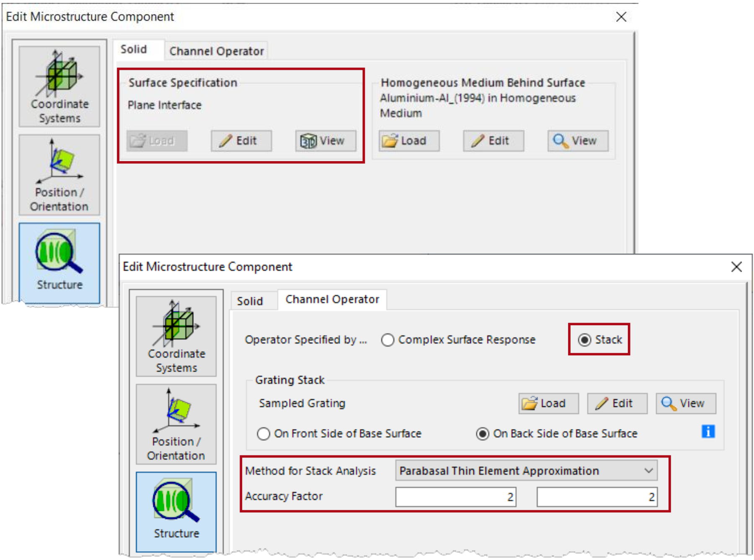Switch to Channel Operator tab in back window
Image resolution: width=754 pixels, height=560 pixels.
pos(217,51)
